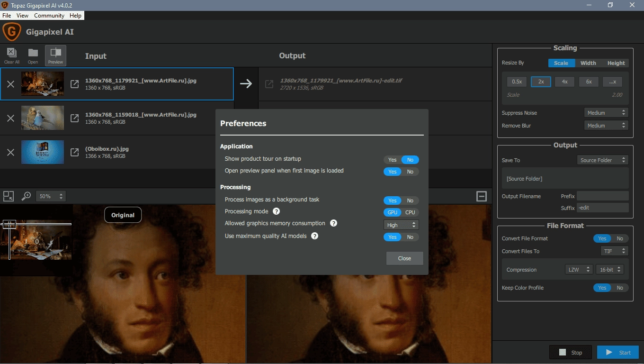Open the View menu

point(22,16)
